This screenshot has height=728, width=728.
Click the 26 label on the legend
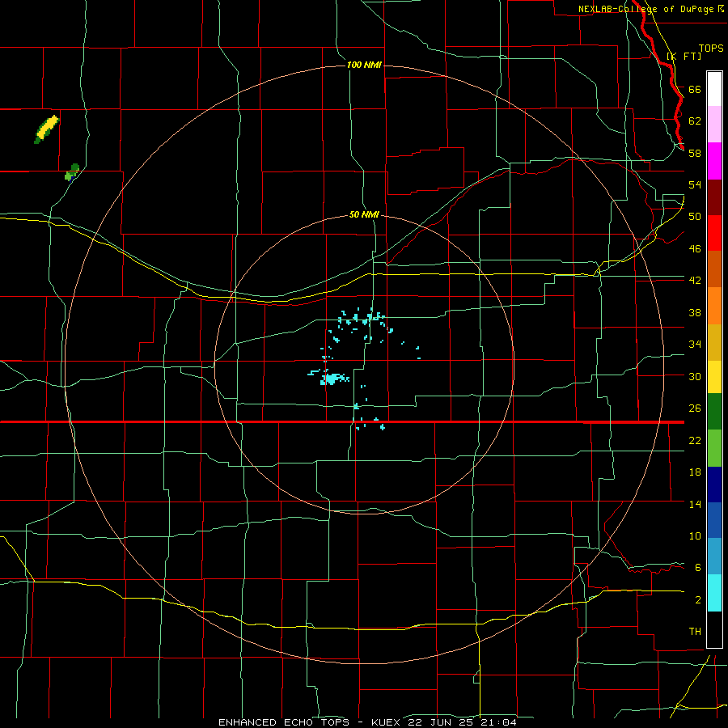click(695, 408)
